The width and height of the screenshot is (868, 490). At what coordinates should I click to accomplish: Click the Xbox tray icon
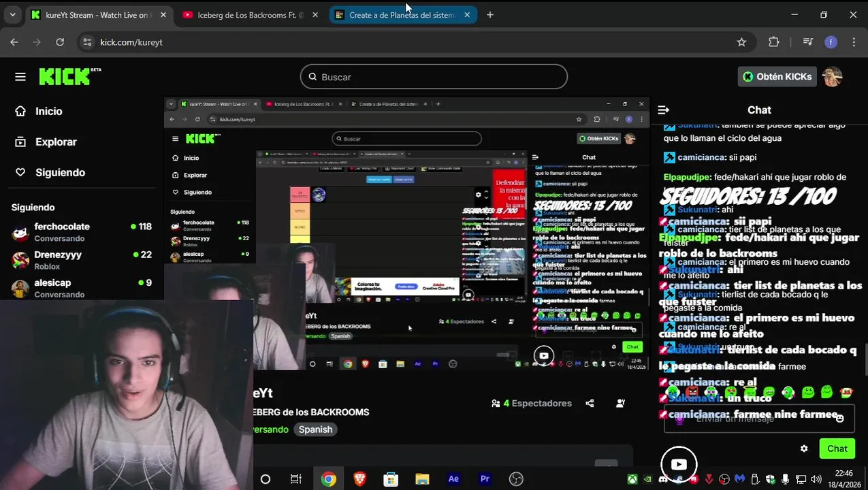[633, 479]
